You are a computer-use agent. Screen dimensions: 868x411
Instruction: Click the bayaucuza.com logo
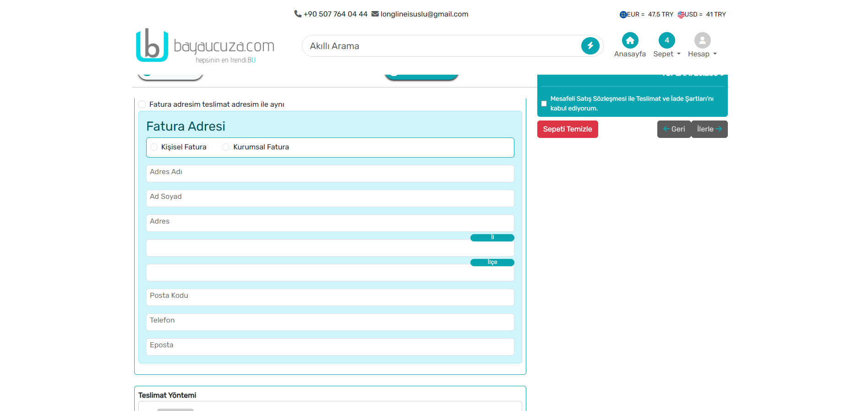click(205, 45)
